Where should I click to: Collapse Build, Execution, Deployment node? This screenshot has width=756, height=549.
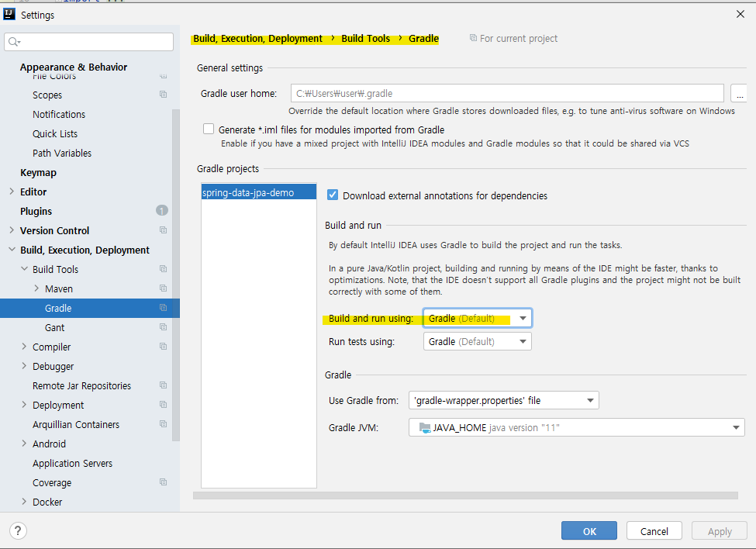coord(12,250)
